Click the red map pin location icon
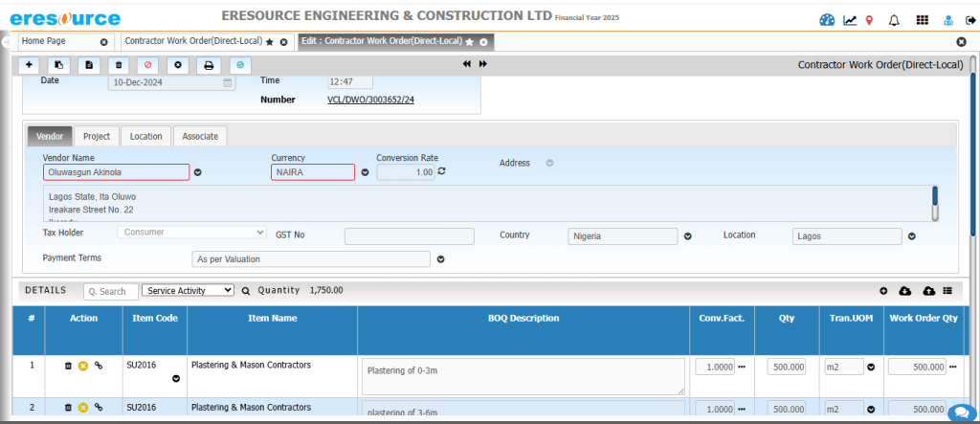 point(869,21)
